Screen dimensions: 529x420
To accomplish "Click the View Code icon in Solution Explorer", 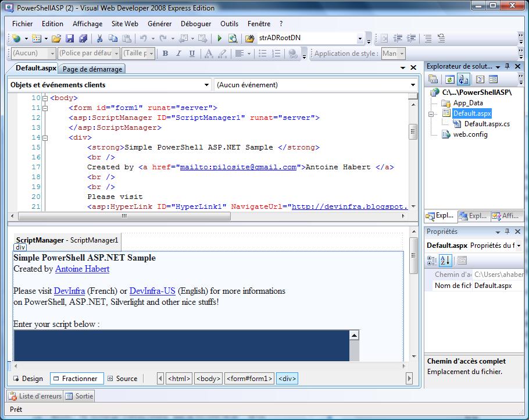I will tap(480, 80).
